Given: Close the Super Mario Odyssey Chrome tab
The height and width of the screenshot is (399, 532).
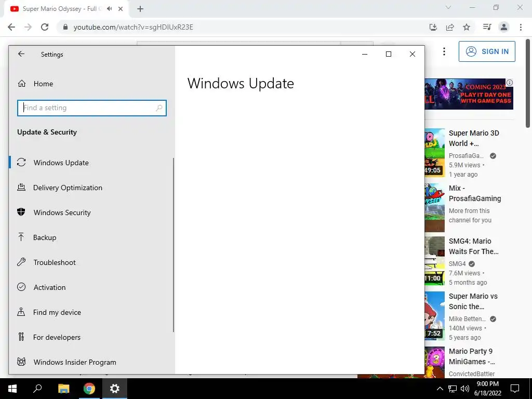Looking at the screenshot, I should [121, 9].
